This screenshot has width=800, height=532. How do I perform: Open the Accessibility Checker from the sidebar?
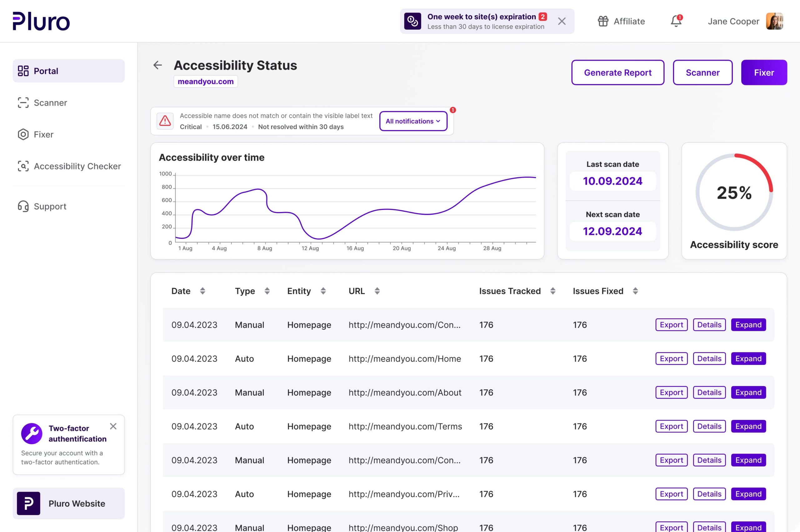(77, 166)
